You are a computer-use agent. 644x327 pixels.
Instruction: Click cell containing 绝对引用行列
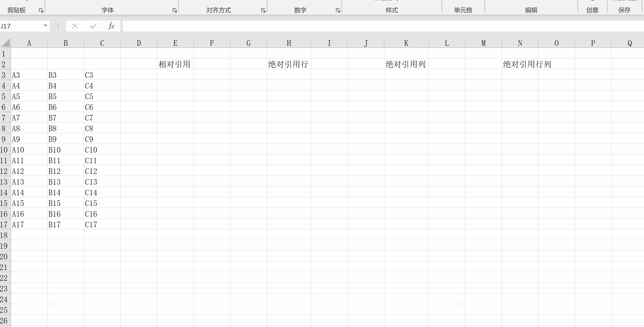click(520, 64)
